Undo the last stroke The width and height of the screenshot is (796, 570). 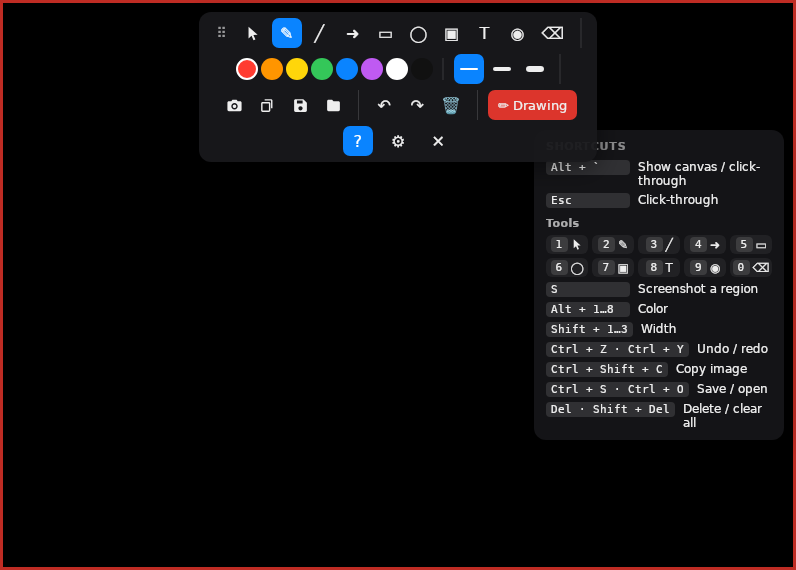(384, 106)
